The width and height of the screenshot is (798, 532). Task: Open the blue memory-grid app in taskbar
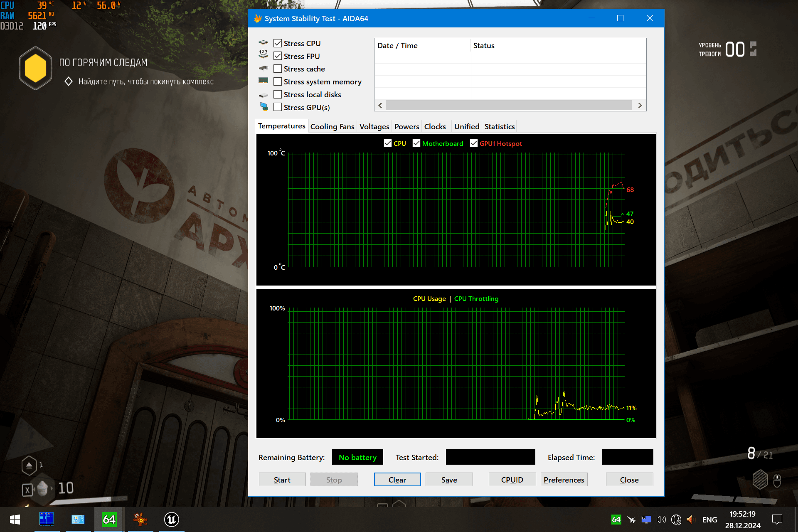(47, 520)
